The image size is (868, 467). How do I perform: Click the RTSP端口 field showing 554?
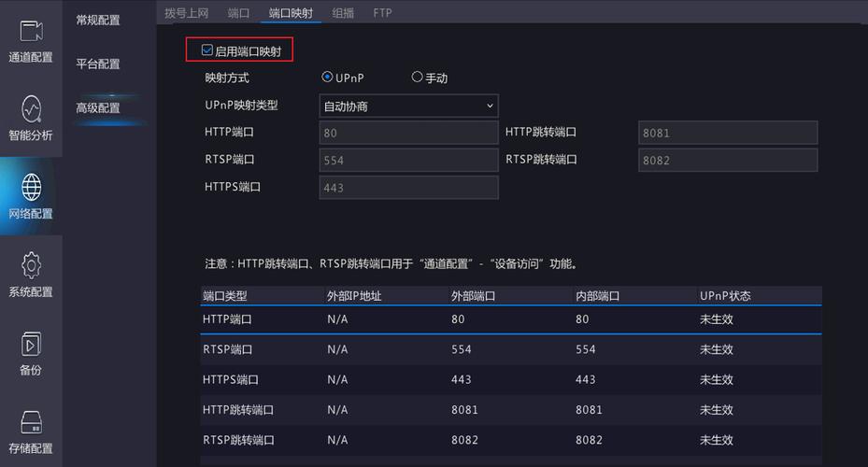click(408, 161)
